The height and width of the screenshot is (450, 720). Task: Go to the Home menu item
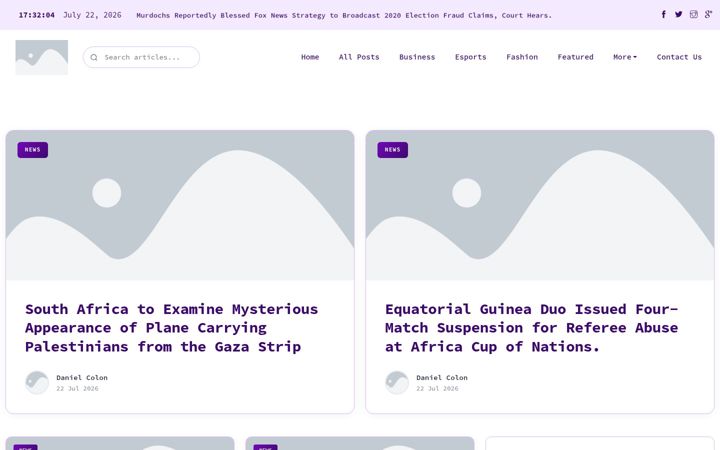pos(310,57)
